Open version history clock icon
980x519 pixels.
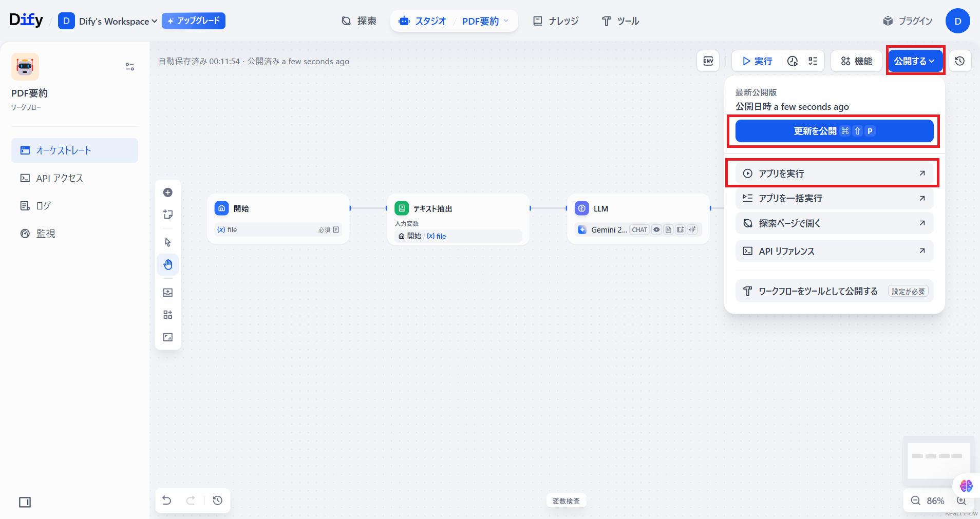coord(959,61)
